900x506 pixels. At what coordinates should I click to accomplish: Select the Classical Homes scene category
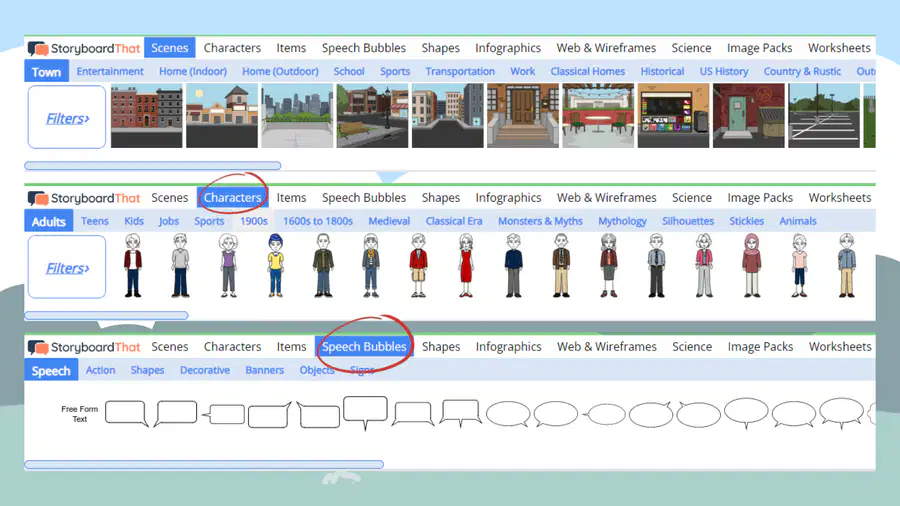[588, 71]
